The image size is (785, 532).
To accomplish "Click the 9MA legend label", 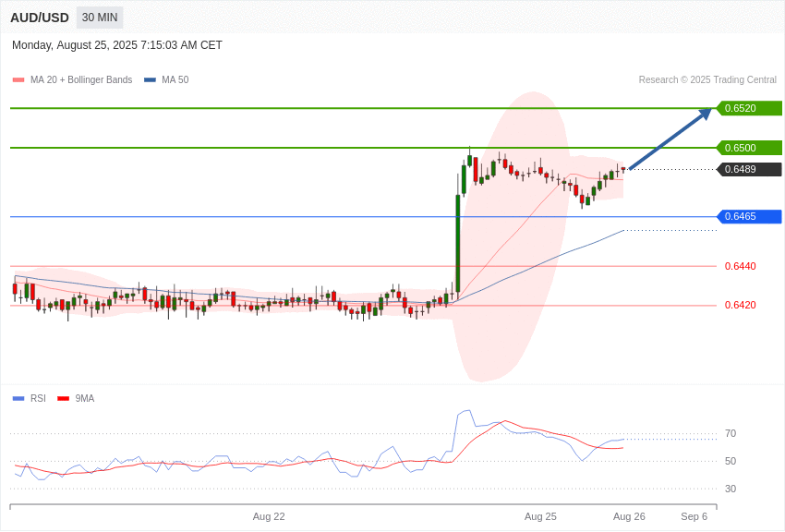I will tap(85, 399).
